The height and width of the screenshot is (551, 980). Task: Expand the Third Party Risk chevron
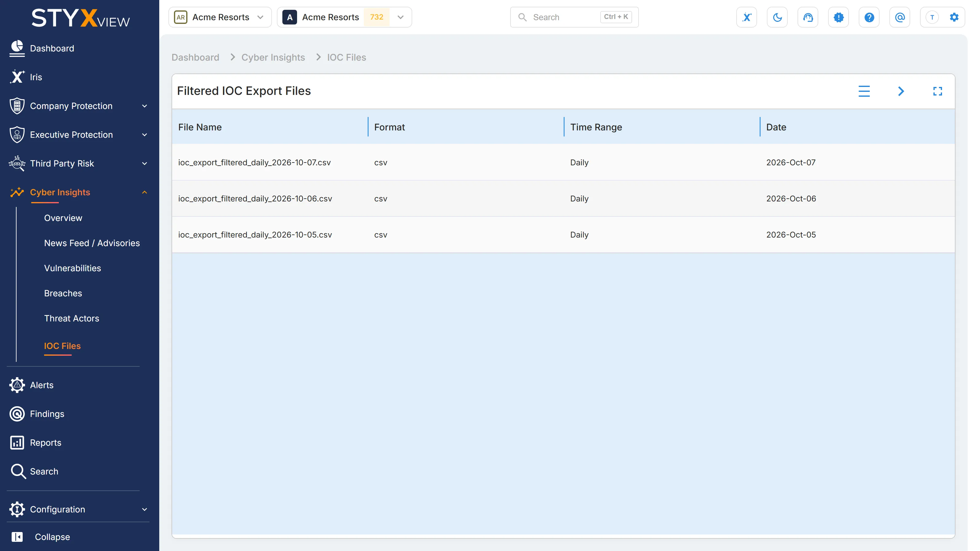(145, 164)
